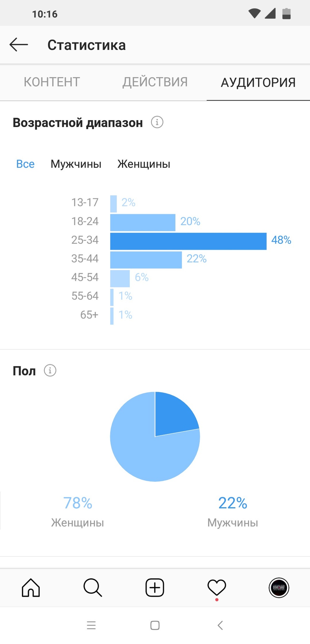
Task: Tap Android recent apps menu icon
Action: coord(91,625)
